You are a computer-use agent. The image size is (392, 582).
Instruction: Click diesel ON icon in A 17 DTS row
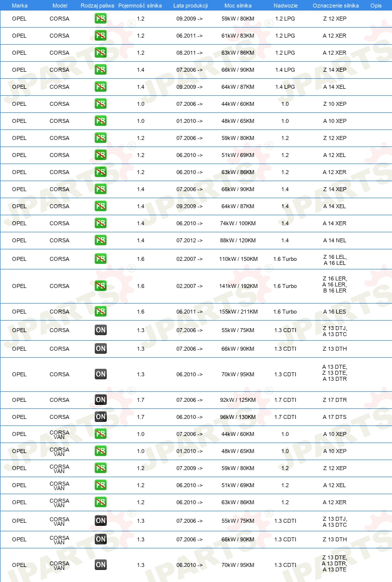[100, 417]
